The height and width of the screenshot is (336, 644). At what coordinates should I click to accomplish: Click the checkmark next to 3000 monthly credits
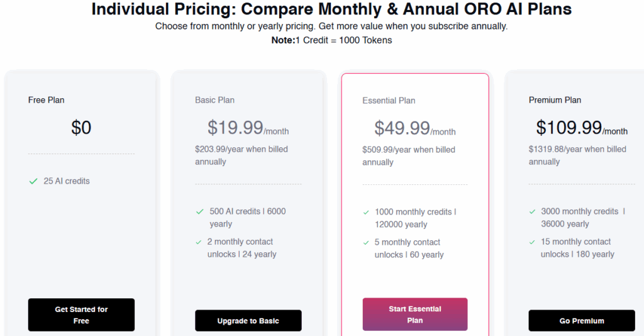[533, 211]
